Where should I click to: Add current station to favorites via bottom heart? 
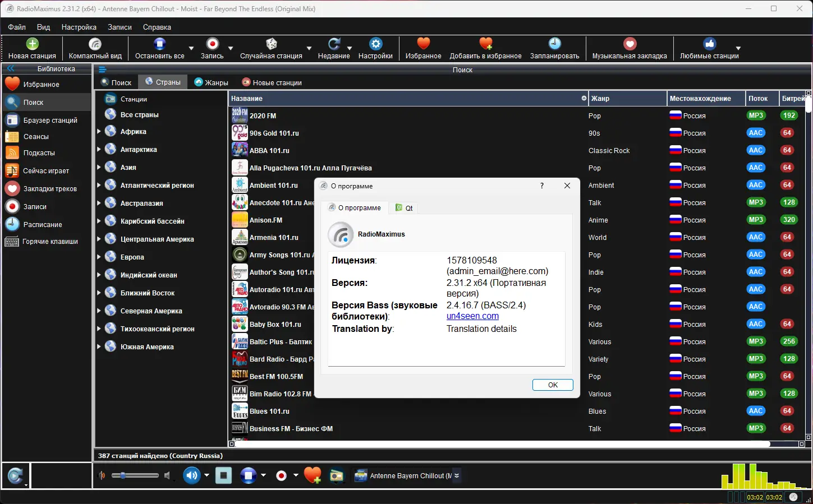tap(313, 475)
